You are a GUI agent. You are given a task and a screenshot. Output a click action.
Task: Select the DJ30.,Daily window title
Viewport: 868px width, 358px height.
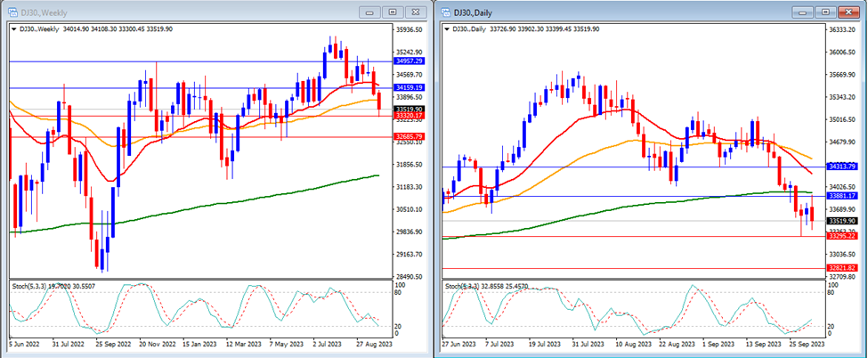[474, 12]
